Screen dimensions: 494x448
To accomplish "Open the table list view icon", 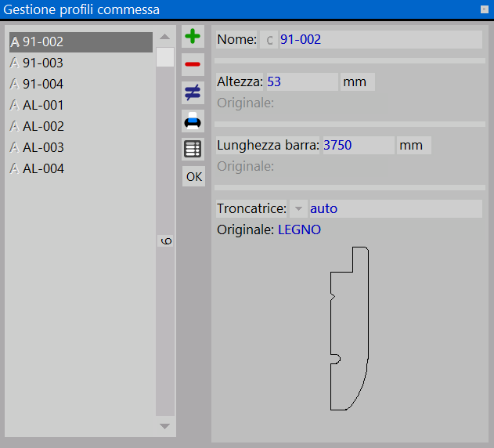I will pyautogui.click(x=193, y=149).
